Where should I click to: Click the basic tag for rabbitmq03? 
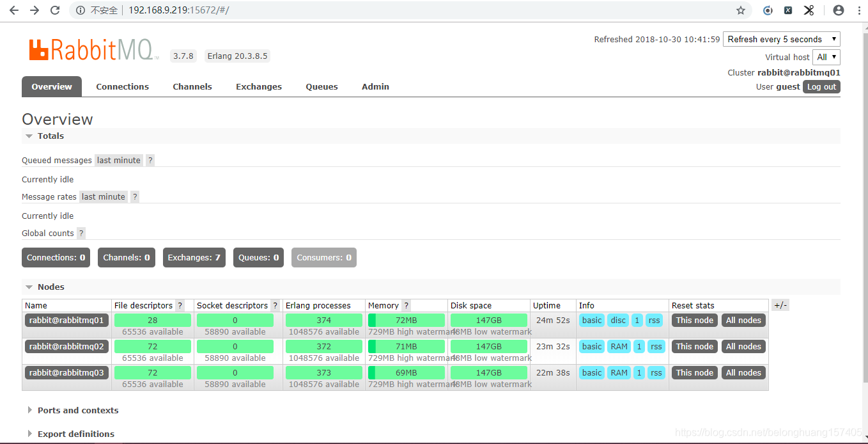click(592, 372)
